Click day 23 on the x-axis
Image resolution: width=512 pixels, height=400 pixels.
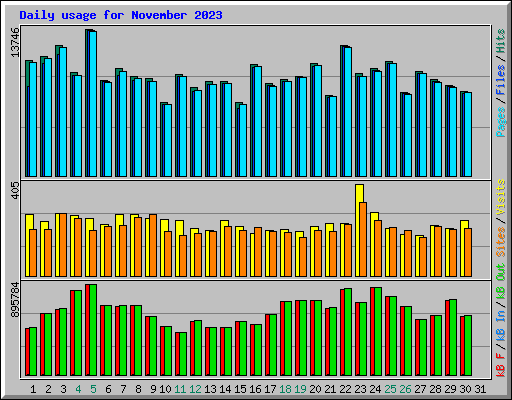tap(360, 389)
